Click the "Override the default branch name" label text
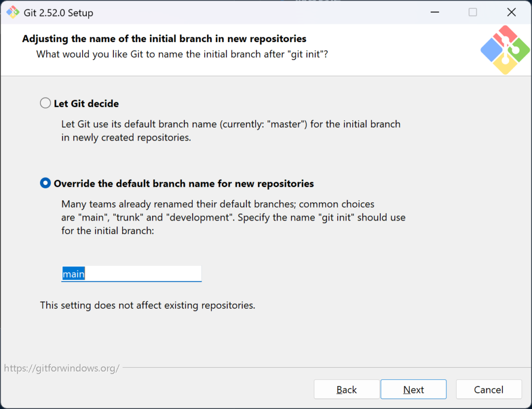Screen dimensions: 532x409 click(x=183, y=184)
